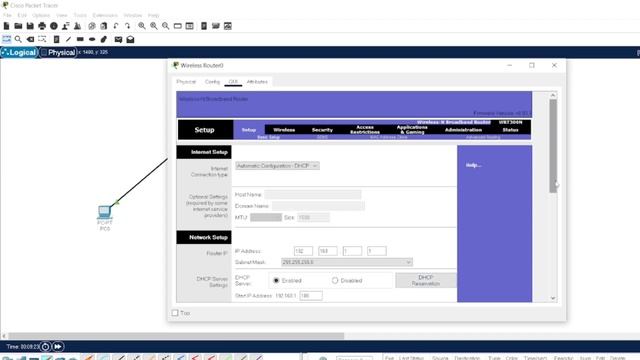Screen dimensions: 640x360
Task: Click the Fast Forward Time button
Action: click(x=58, y=347)
